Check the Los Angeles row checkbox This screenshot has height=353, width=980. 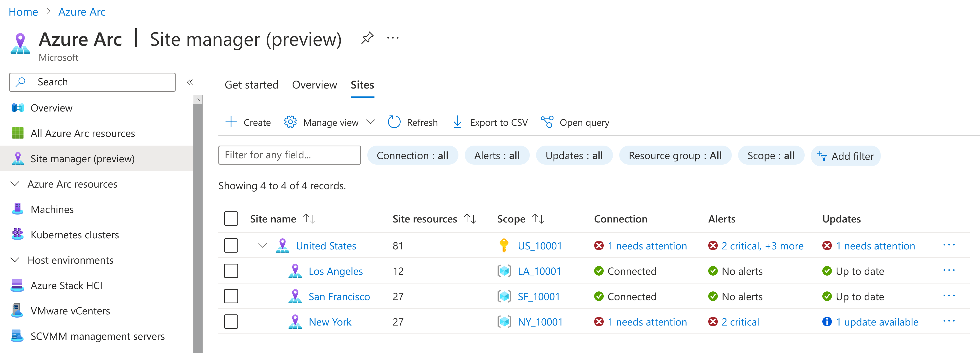[231, 271]
